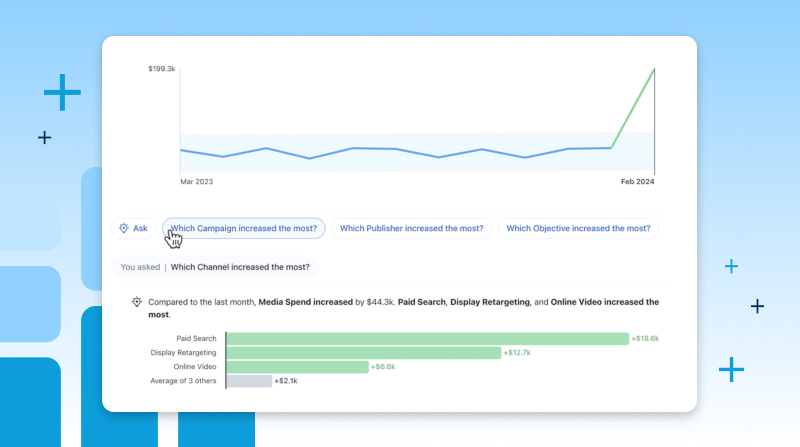Click the +$12.7k value label
This screenshot has width=800, height=447.
(518, 353)
